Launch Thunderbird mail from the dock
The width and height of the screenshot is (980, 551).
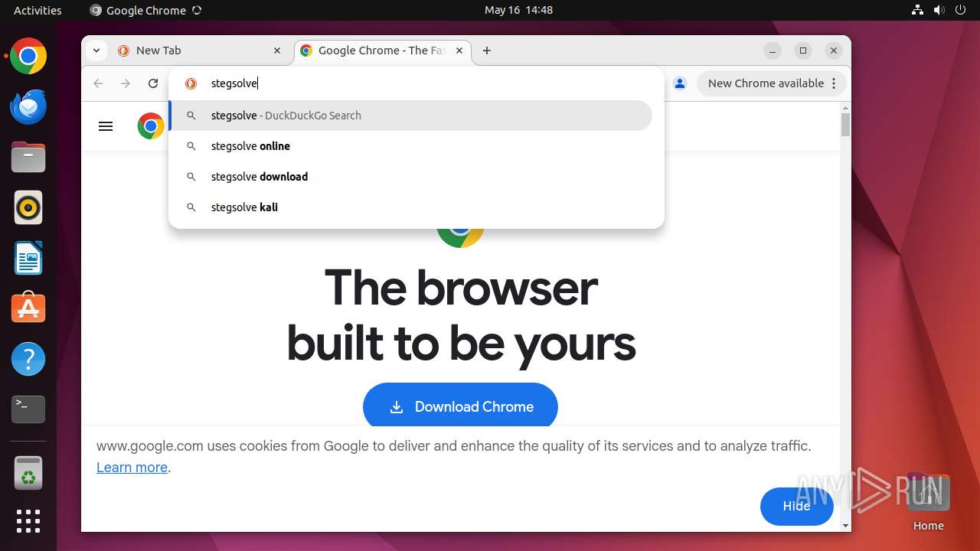pyautogui.click(x=28, y=107)
